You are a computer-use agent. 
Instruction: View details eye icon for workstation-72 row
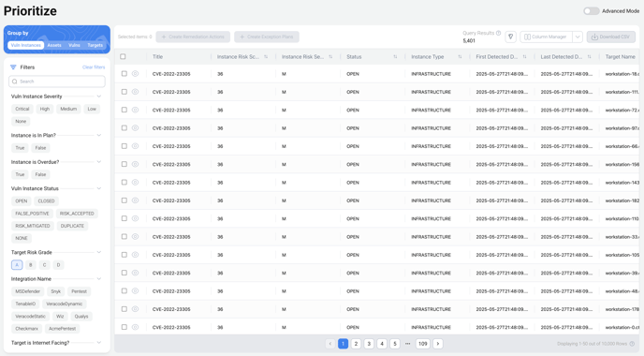[135, 110]
